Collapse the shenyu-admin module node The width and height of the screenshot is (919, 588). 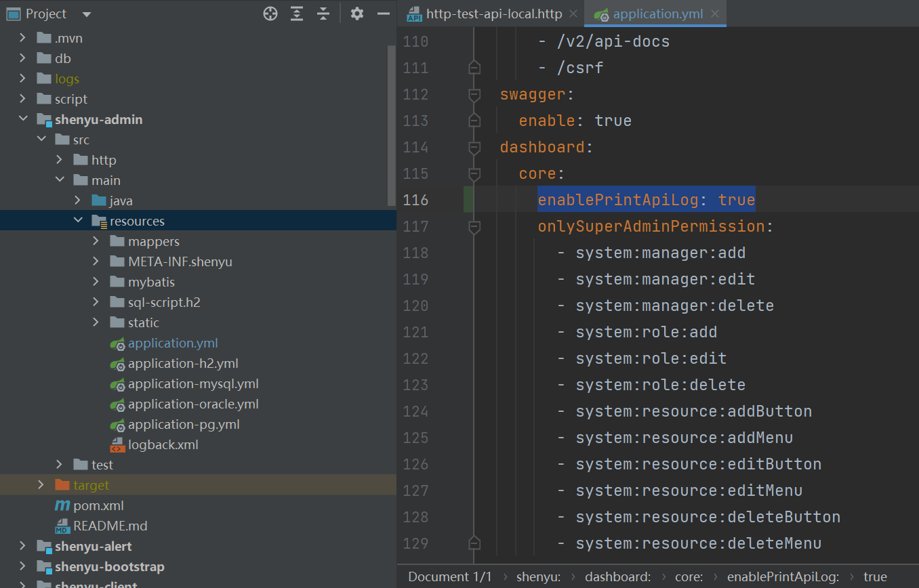click(23, 120)
